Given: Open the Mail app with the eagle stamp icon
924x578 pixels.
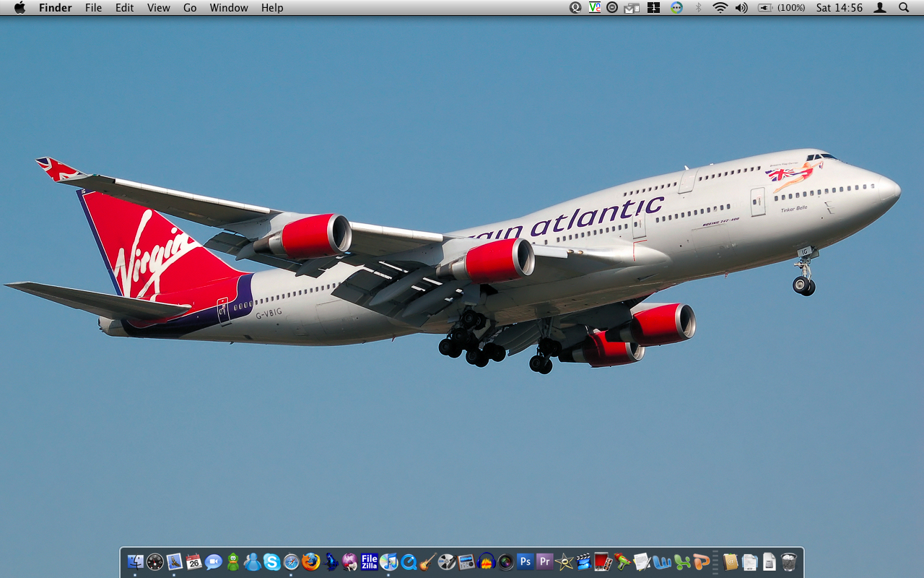Looking at the screenshot, I should coord(175,561).
